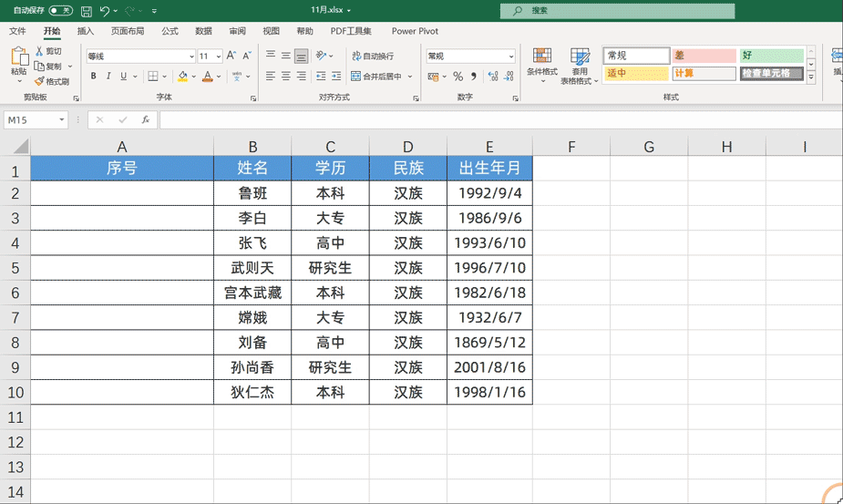Toggle the AutoSave (自动保存) switch
This screenshot has height=504, width=843.
click(60, 10)
